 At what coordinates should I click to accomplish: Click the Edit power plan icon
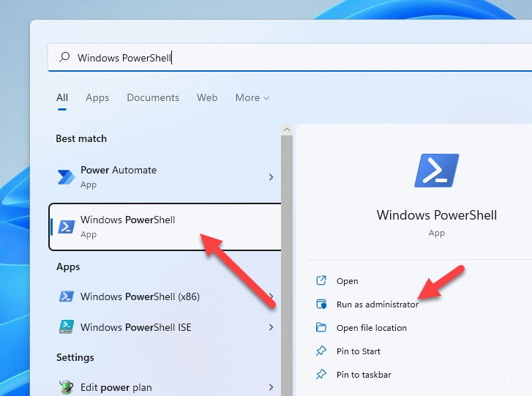click(x=67, y=387)
